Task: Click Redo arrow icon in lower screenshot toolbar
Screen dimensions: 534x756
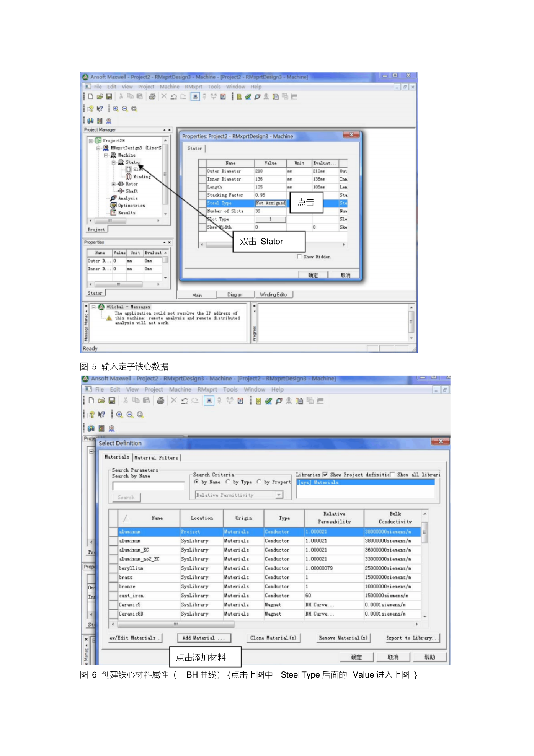Action: pos(195,400)
